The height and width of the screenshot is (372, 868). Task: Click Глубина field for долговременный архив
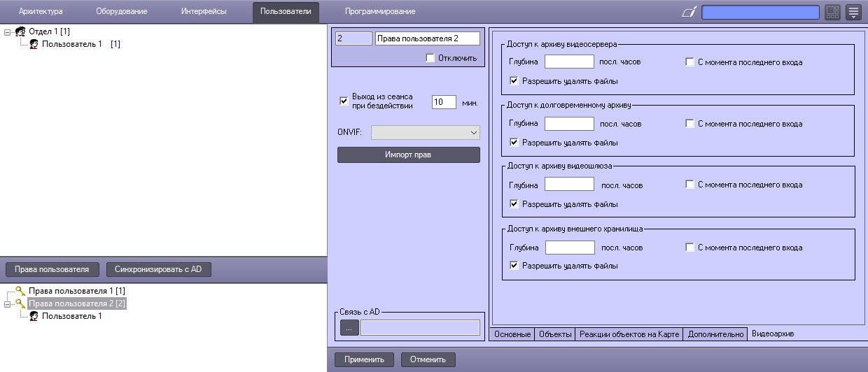569,124
